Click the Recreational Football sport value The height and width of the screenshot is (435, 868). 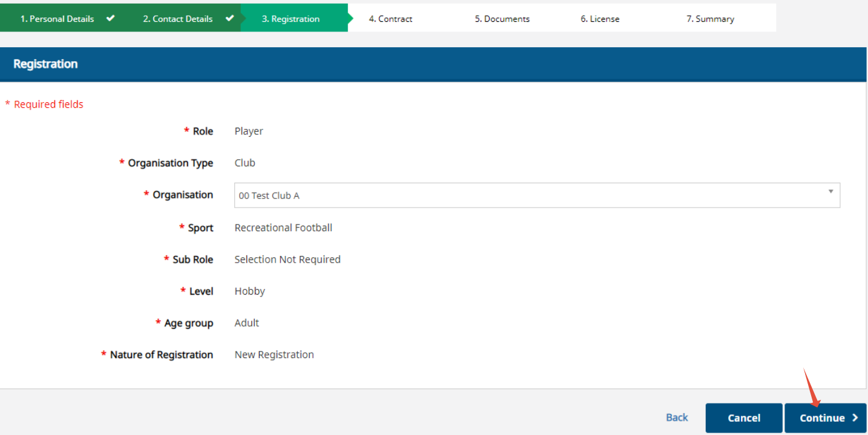[283, 228]
